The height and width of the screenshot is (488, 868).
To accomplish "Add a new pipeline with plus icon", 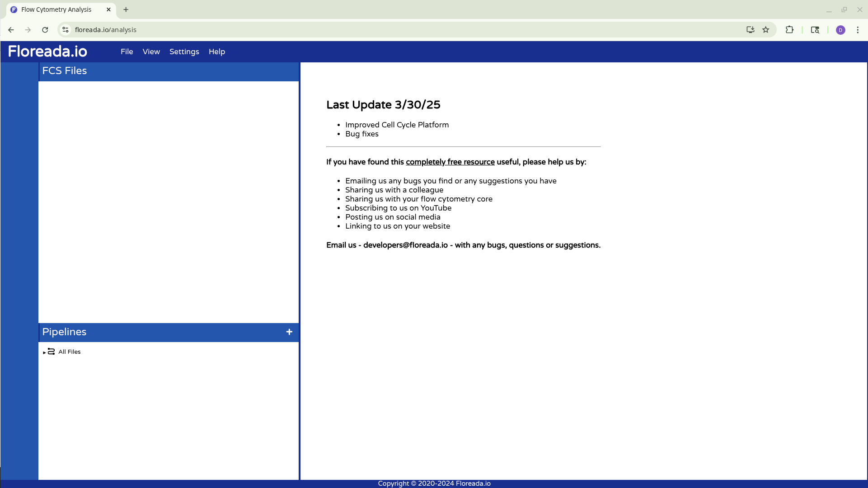I will (289, 332).
